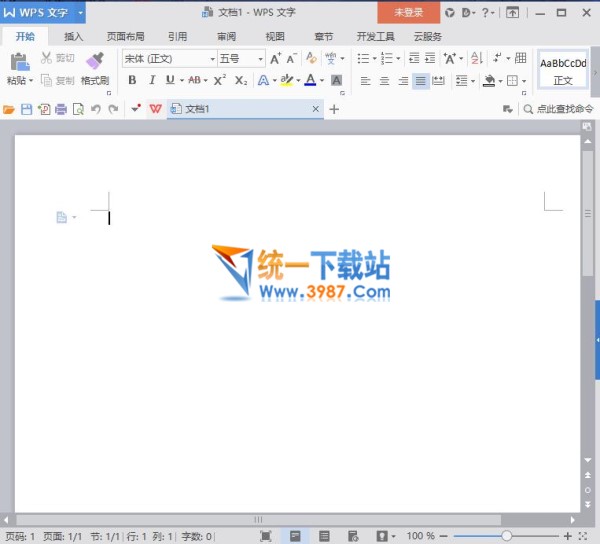Open the 开发工具 tab
The image size is (600, 544).
click(x=375, y=37)
